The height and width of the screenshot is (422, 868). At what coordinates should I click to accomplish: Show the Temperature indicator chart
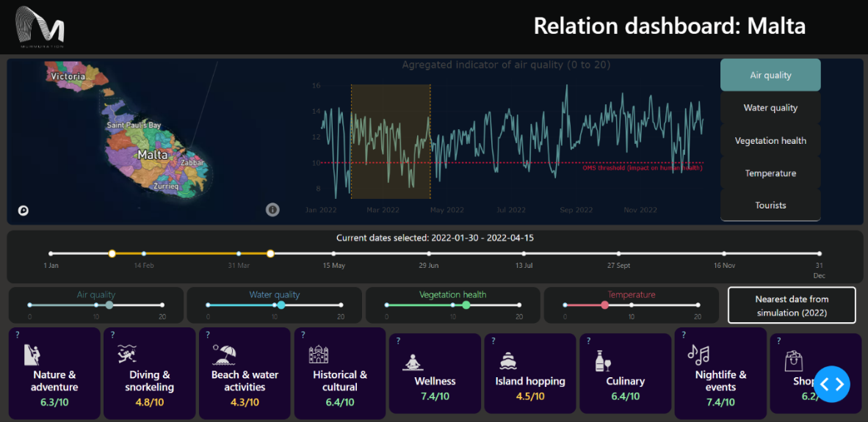770,173
